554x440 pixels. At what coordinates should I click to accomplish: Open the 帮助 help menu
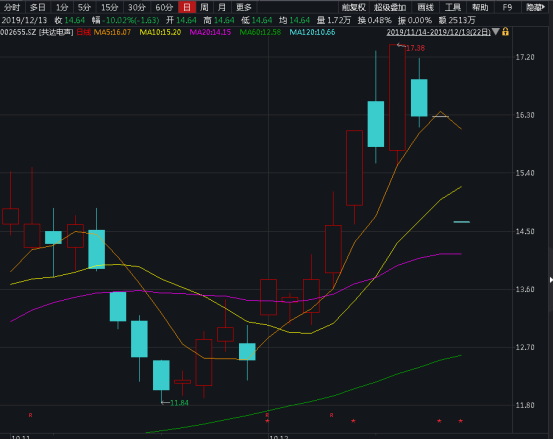tap(480, 7)
